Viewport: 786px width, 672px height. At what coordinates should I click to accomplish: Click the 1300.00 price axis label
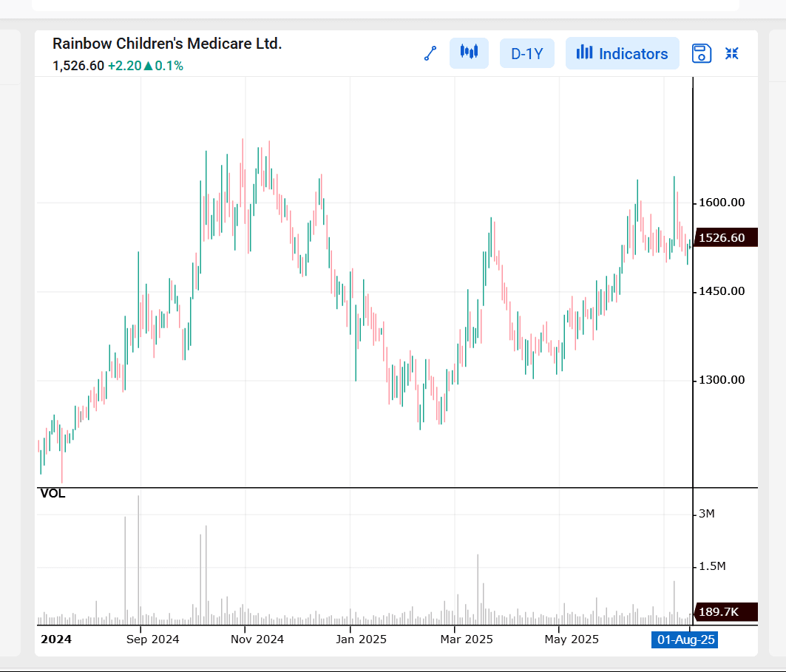pyautogui.click(x=722, y=380)
